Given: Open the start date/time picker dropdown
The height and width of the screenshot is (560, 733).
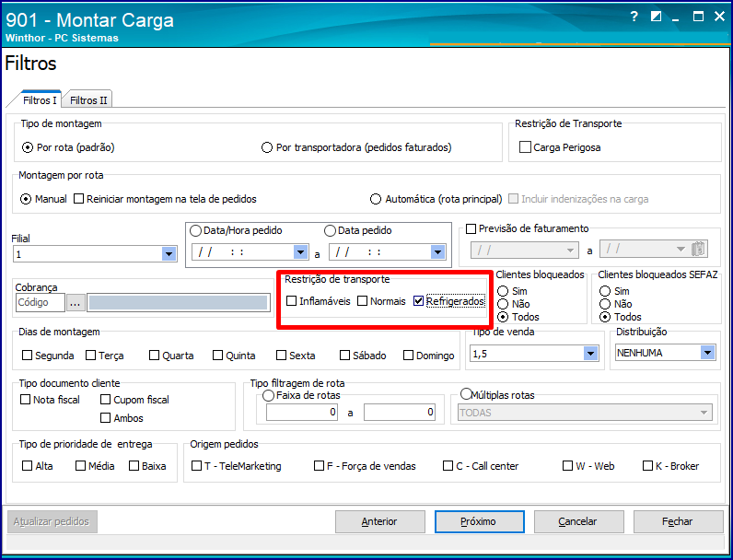Looking at the screenshot, I should (x=300, y=252).
